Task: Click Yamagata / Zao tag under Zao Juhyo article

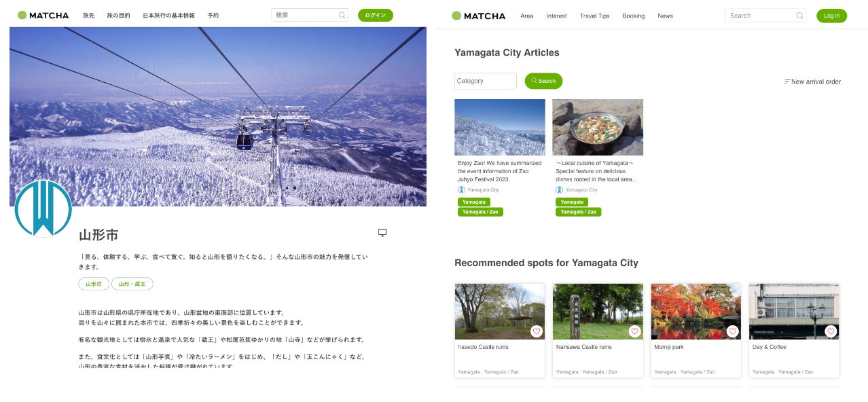Action: [480, 212]
